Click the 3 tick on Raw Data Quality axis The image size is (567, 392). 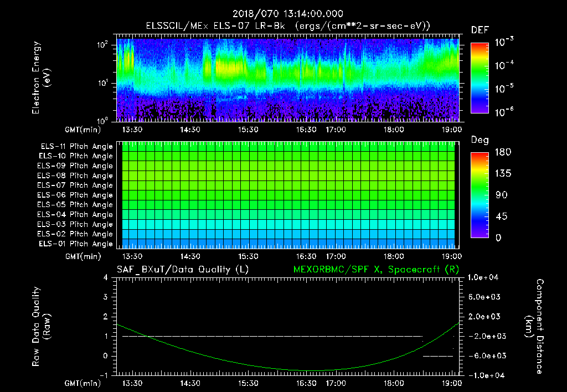[106, 297]
